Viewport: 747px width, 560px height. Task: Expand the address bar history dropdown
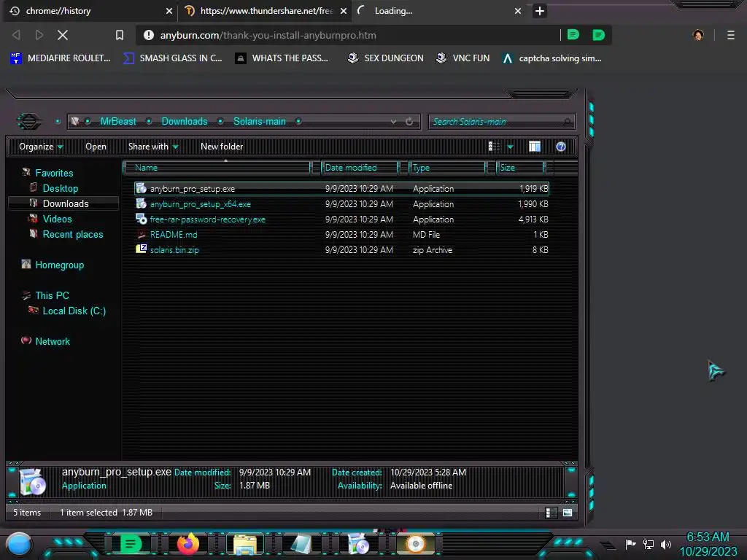point(393,122)
